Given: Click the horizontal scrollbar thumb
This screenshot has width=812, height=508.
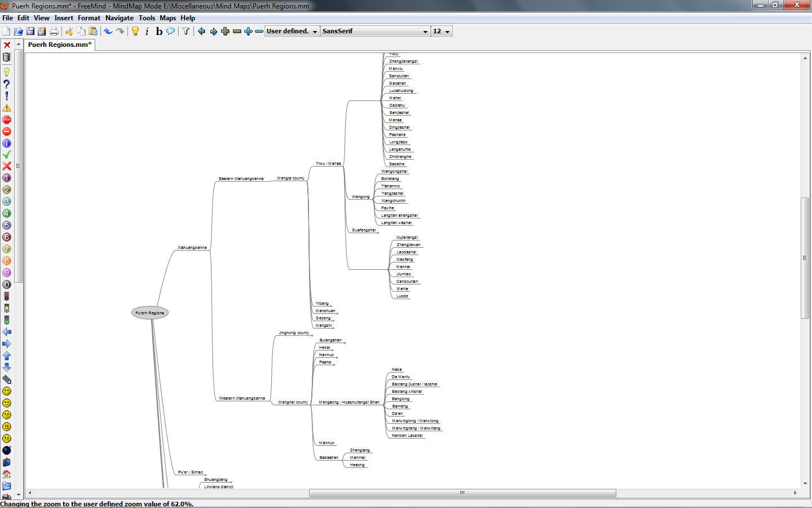Looking at the screenshot, I should click(462, 493).
